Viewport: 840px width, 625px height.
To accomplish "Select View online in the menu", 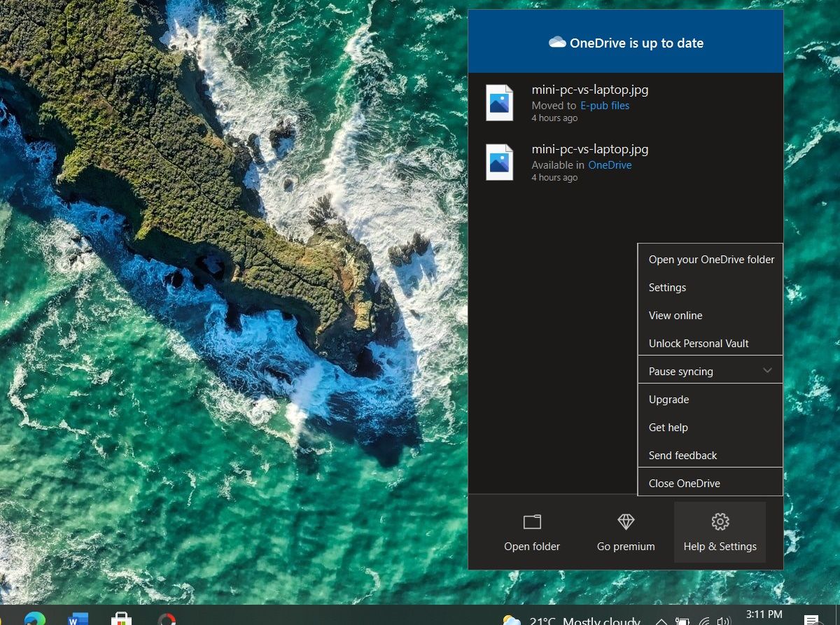I will click(x=675, y=316).
